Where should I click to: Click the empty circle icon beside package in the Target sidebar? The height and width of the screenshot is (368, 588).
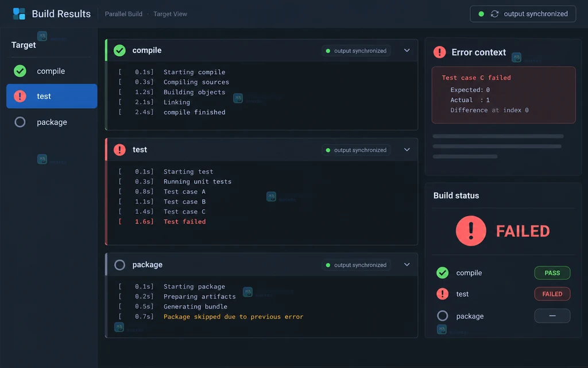pyautogui.click(x=20, y=122)
